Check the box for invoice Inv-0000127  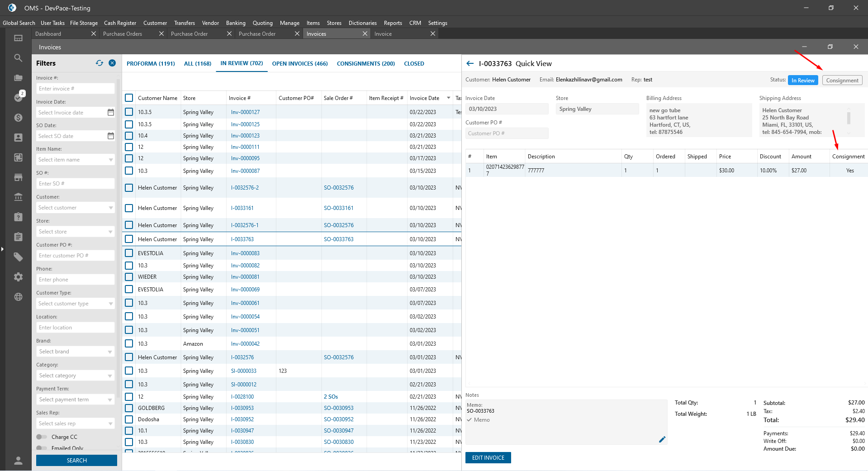(x=129, y=112)
